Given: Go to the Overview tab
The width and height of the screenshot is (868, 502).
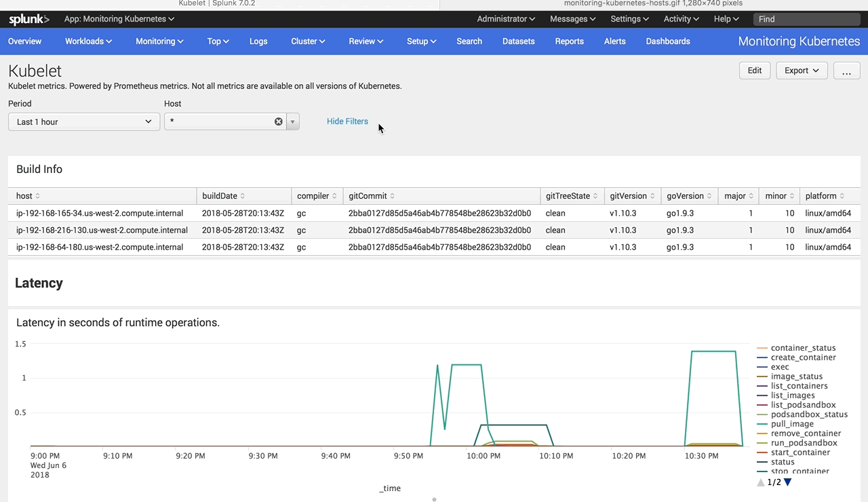Looking at the screenshot, I should [x=25, y=41].
